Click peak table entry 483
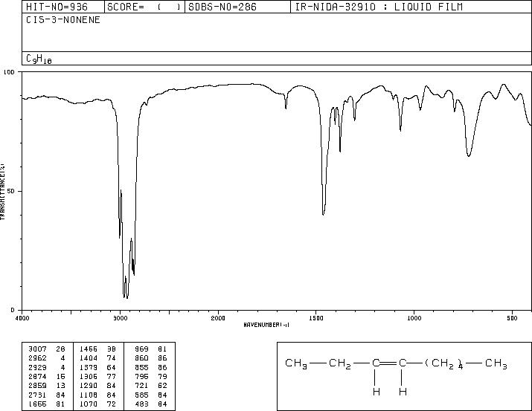This screenshot has width=532, height=411. pos(141,404)
